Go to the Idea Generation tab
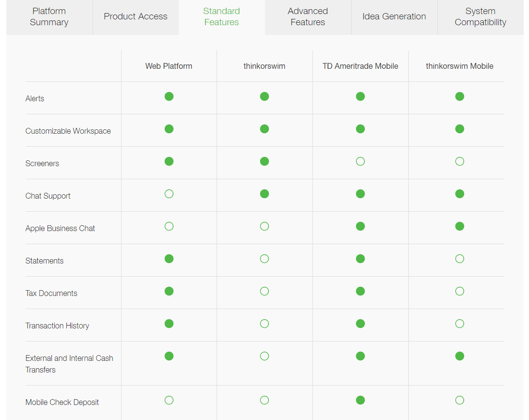The width and height of the screenshot is (529, 420). click(x=394, y=16)
